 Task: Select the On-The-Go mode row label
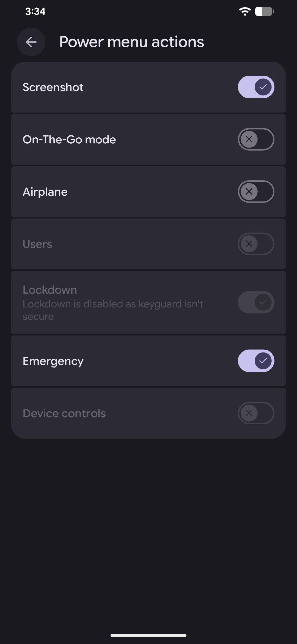click(x=69, y=140)
